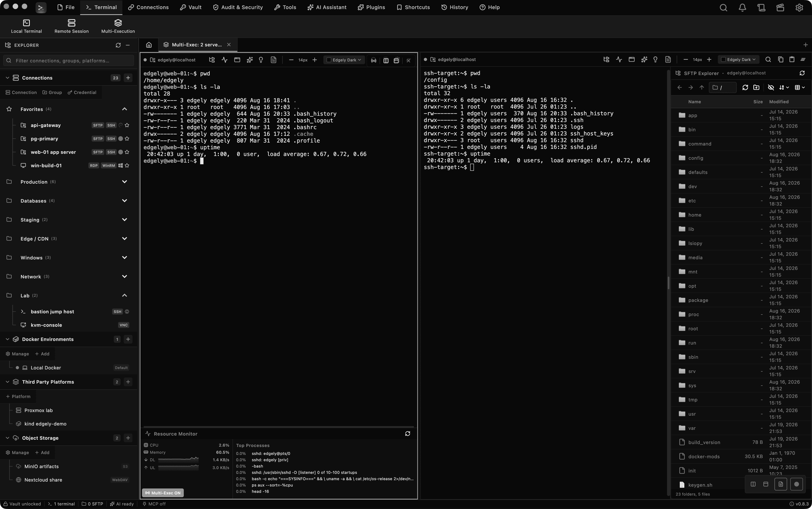Viewport: 812px width, 509px height.
Task: Open the Plugins menu
Action: [371, 8]
